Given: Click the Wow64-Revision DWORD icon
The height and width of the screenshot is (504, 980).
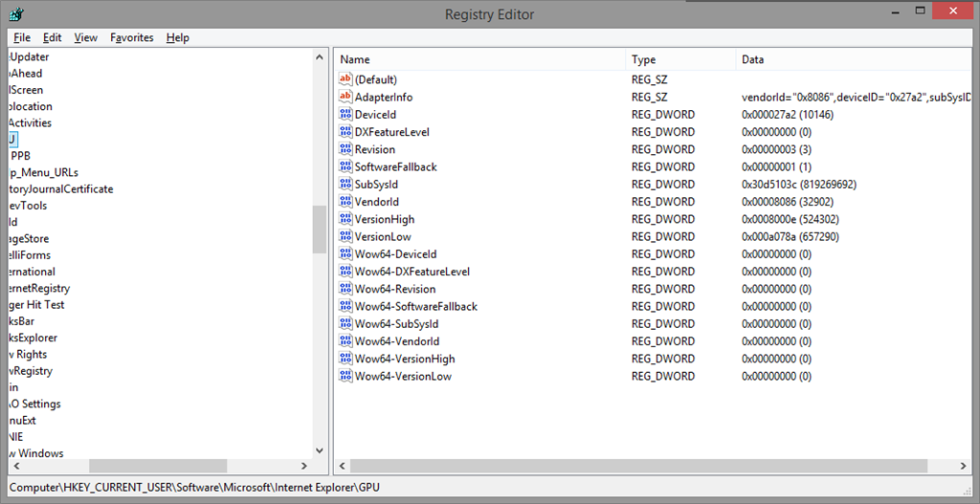Looking at the screenshot, I should click(345, 289).
